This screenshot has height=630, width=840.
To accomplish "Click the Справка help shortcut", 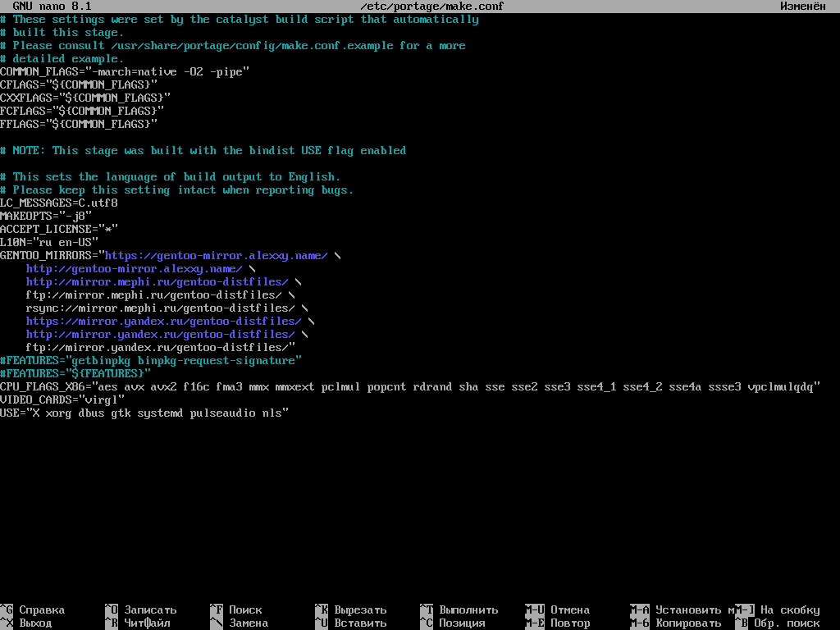I will click(33, 609).
